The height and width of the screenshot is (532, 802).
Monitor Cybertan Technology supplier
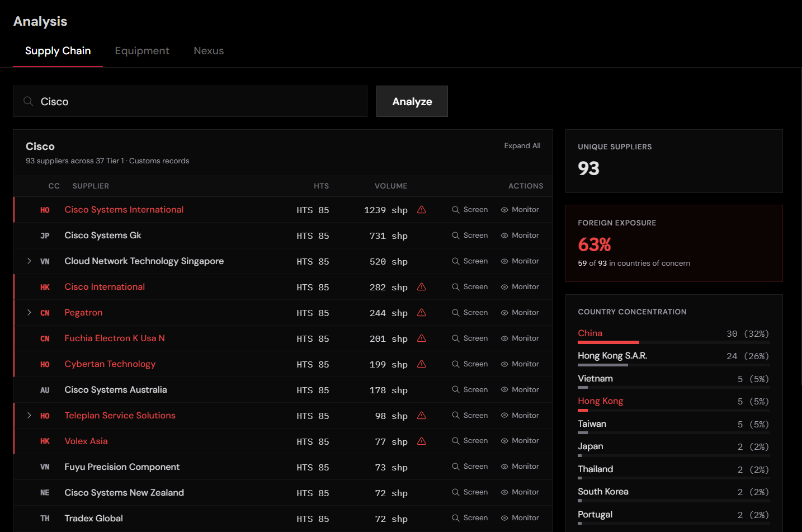pyautogui.click(x=520, y=364)
